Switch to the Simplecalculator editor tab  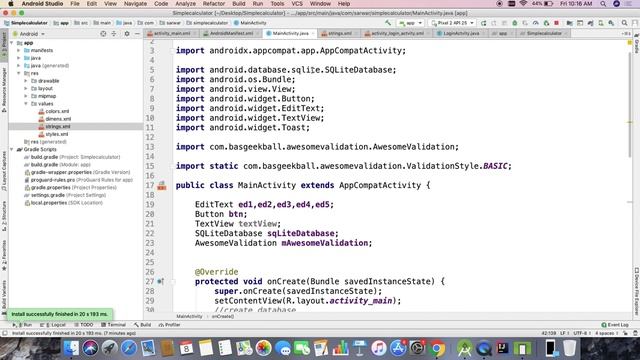[543, 33]
